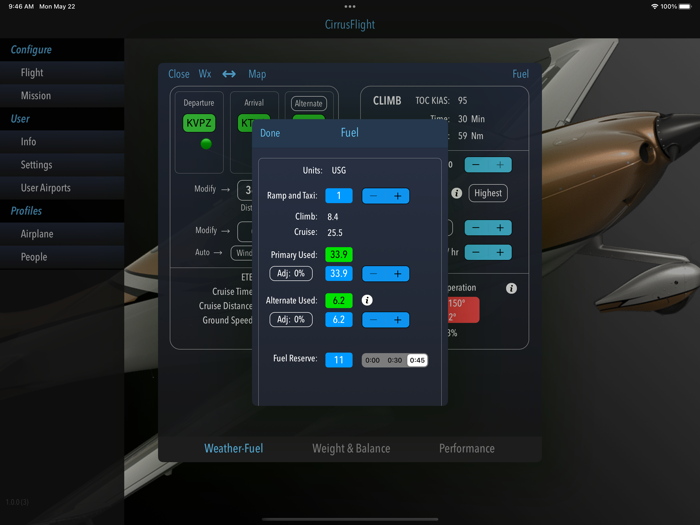Screen dimensions: 700x525
Task: Tap minus on the stepper above the Highest button
Action: click(476, 165)
